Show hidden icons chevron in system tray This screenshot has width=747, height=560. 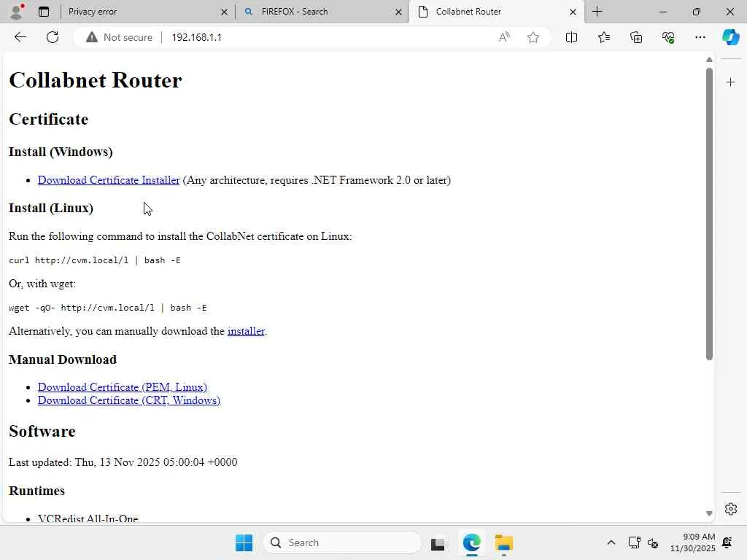[x=611, y=542]
